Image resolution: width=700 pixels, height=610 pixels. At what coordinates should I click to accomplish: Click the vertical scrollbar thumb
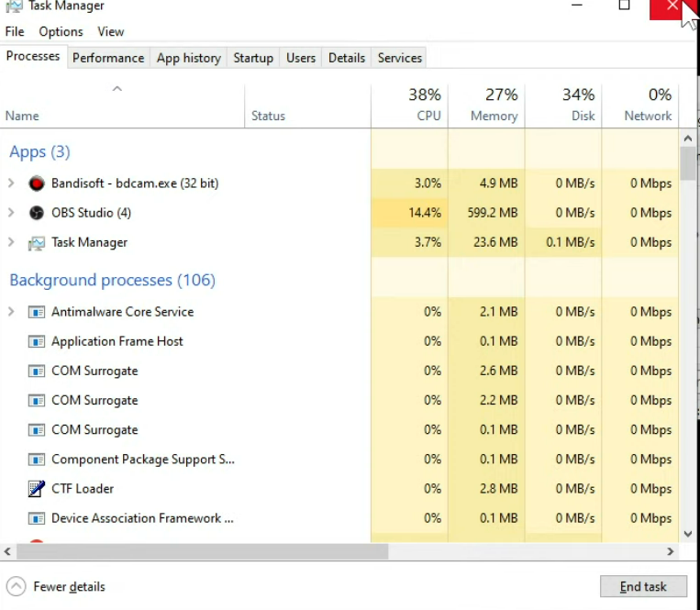[688, 163]
